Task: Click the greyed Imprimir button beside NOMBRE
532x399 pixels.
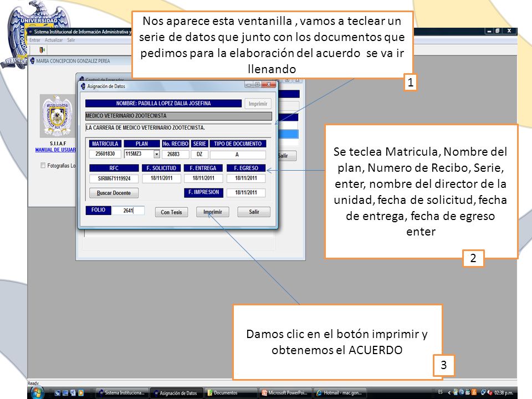Action: click(x=258, y=104)
